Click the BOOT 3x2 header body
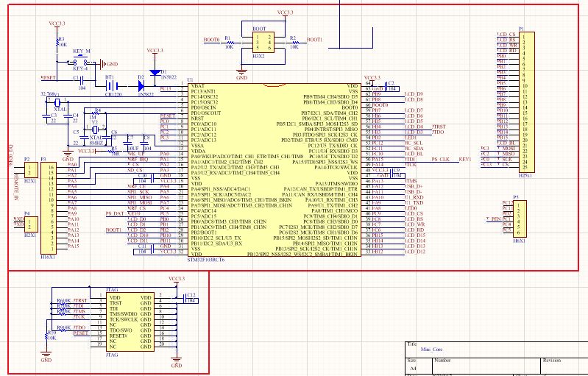This screenshot has width=588, height=376. [x=263, y=43]
